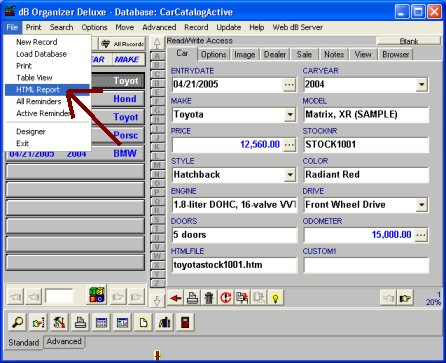446x363 pixels.
Task: Click the down arrow below the alphabet bar
Action: click(x=157, y=301)
